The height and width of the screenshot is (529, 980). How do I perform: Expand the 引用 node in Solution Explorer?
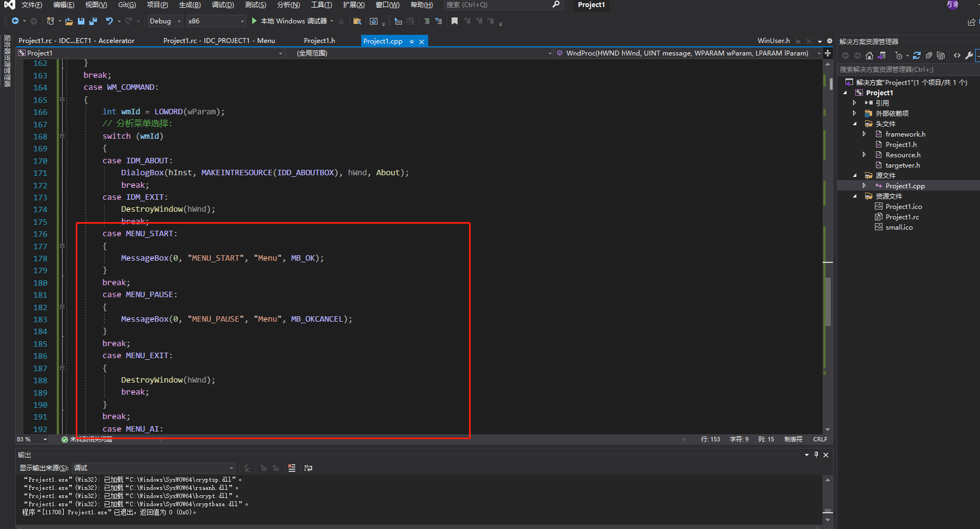(x=854, y=103)
